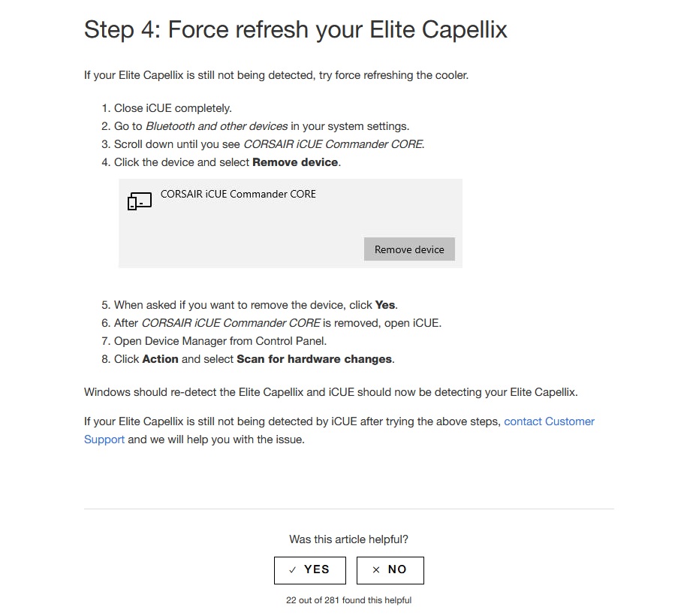Click the 'Was this article helpful?' prompt
The height and width of the screenshot is (616, 678).
(x=349, y=539)
